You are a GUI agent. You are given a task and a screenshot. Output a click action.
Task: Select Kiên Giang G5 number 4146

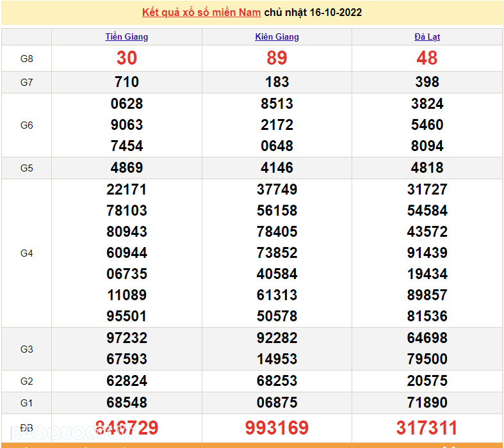click(277, 168)
